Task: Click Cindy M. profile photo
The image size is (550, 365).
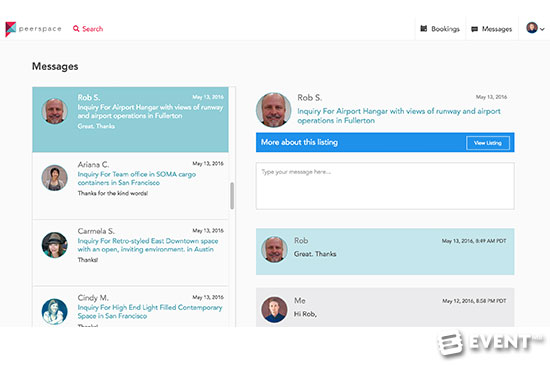Action: (55, 311)
